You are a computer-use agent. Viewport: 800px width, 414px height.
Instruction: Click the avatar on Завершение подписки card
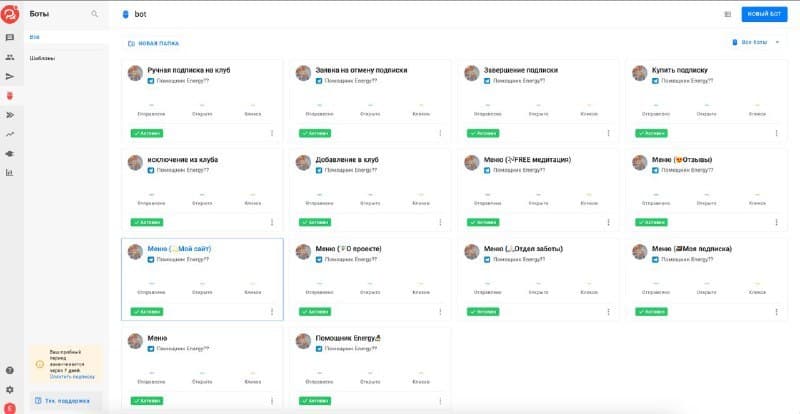(472, 73)
